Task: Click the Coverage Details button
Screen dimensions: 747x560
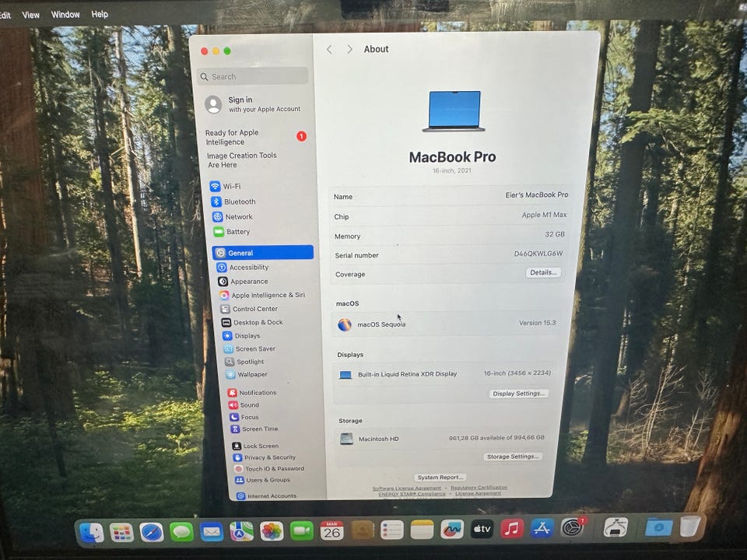Action: (x=543, y=272)
